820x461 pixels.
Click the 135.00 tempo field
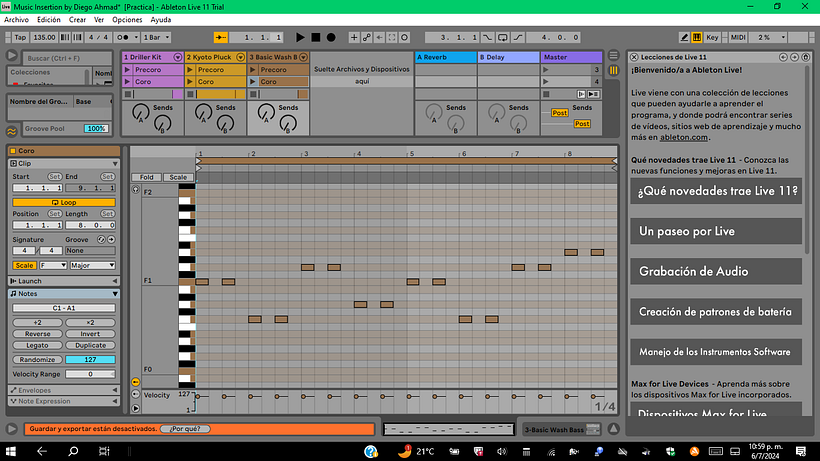pyautogui.click(x=44, y=38)
